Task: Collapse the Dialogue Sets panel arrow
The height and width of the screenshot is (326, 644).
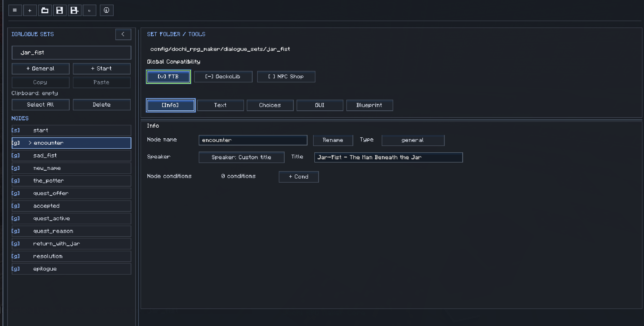Action: click(x=123, y=34)
